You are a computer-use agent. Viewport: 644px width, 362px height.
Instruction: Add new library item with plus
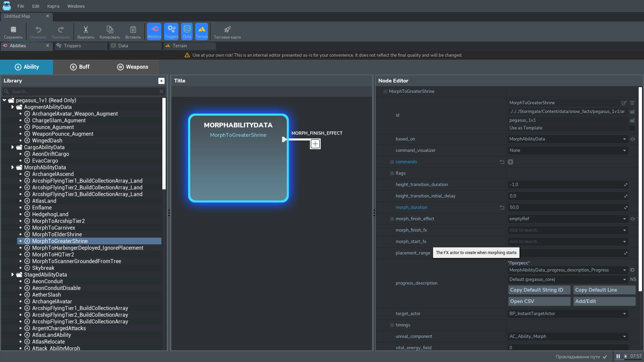(x=161, y=81)
